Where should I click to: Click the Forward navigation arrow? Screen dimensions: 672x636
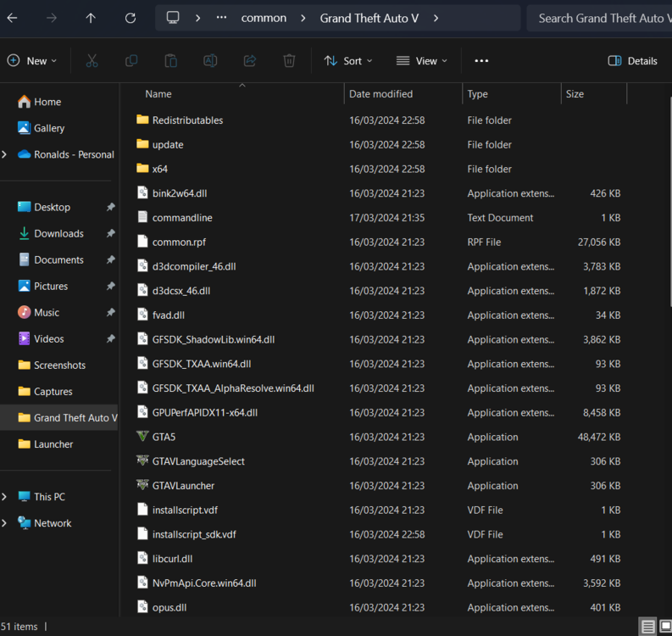click(52, 18)
